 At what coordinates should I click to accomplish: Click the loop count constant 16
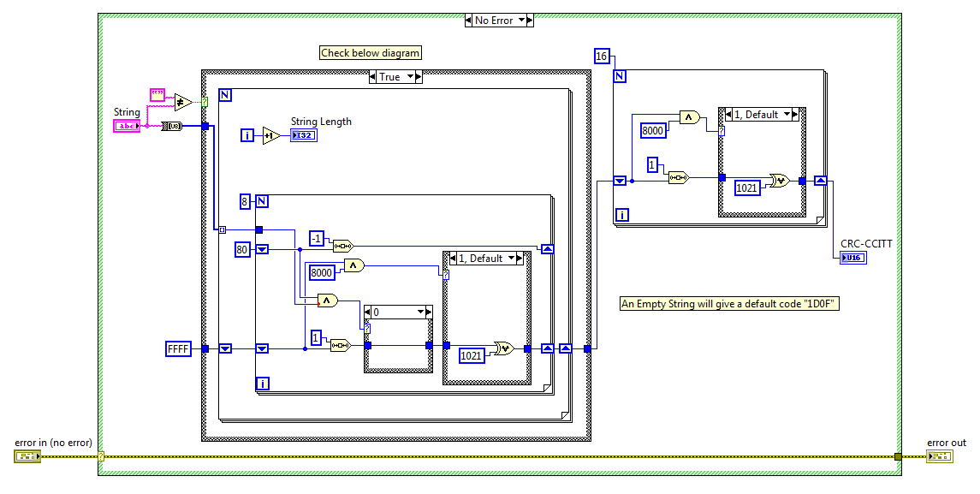pyautogui.click(x=601, y=57)
